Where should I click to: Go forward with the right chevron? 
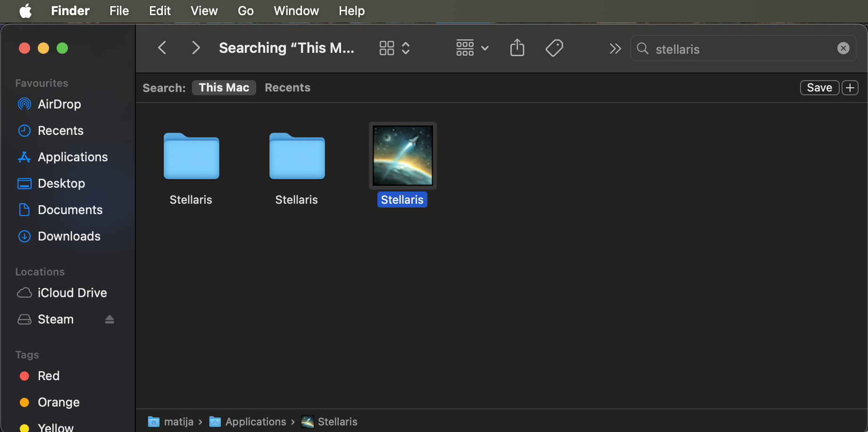tap(196, 48)
